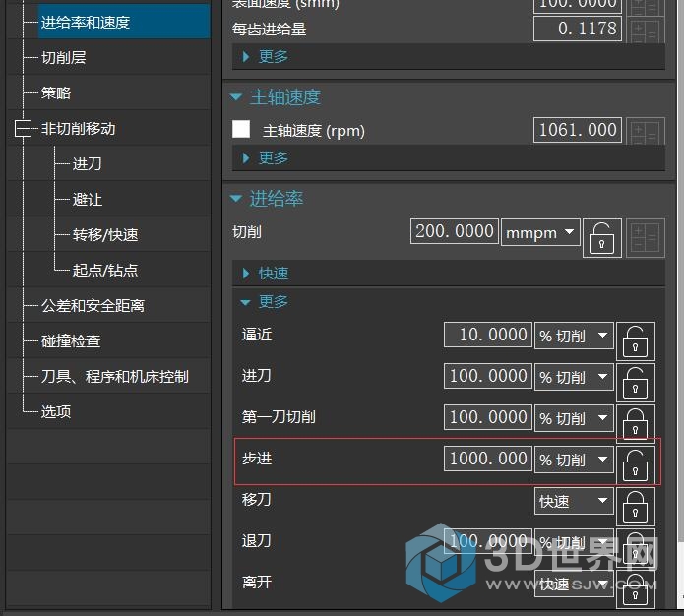This screenshot has width=684, height=616.
Task: Open the 退刀 units dropdown
Action: (x=574, y=542)
